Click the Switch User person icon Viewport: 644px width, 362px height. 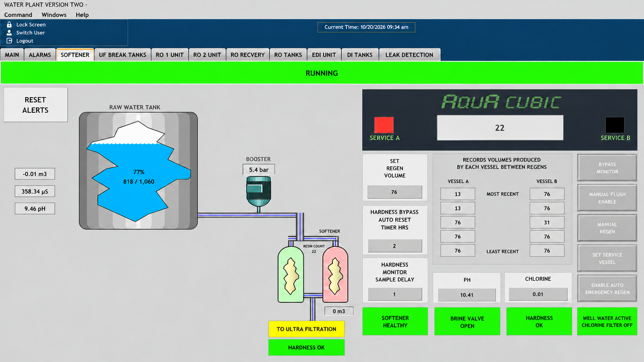[9, 33]
